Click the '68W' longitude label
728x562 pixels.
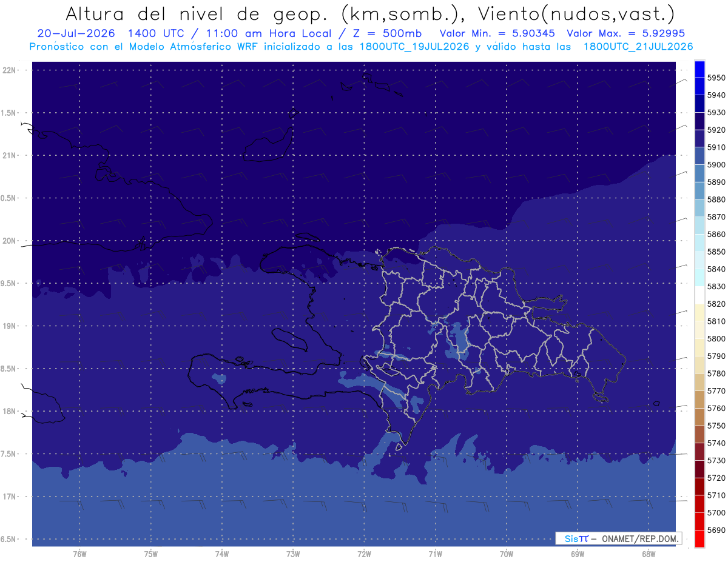(649, 554)
